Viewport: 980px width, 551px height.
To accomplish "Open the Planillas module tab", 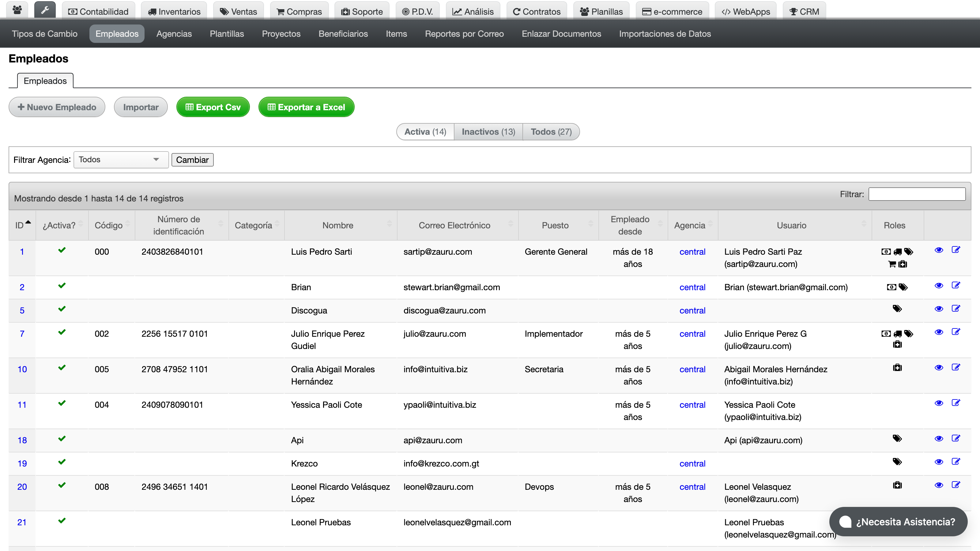I will (601, 11).
